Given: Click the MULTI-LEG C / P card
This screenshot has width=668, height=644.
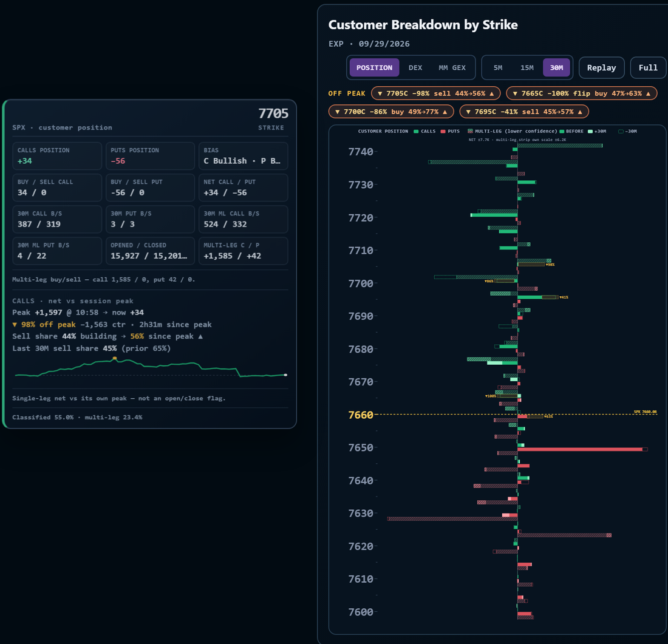Looking at the screenshot, I should point(244,251).
